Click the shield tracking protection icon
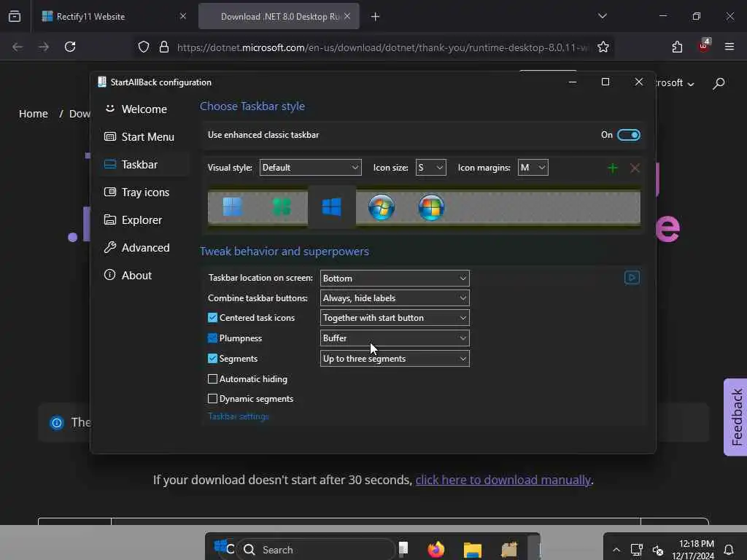This screenshot has height=560, width=747. (144, 47)
